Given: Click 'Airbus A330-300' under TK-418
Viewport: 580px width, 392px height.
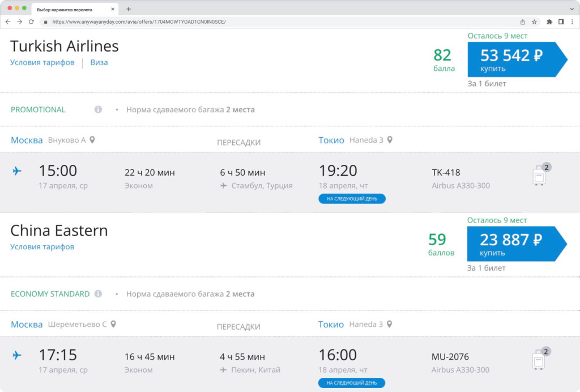Looking at the screenshot, I should click(x=461, y=186).
